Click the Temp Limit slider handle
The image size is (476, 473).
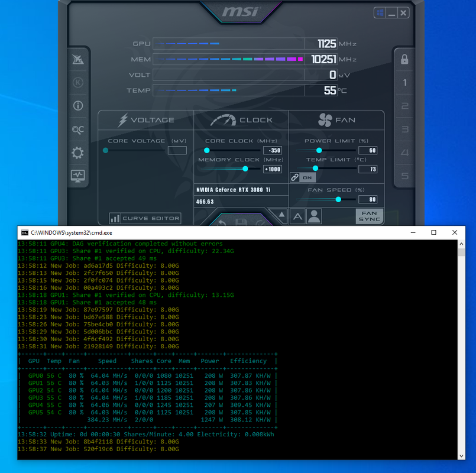click(315, 168)
